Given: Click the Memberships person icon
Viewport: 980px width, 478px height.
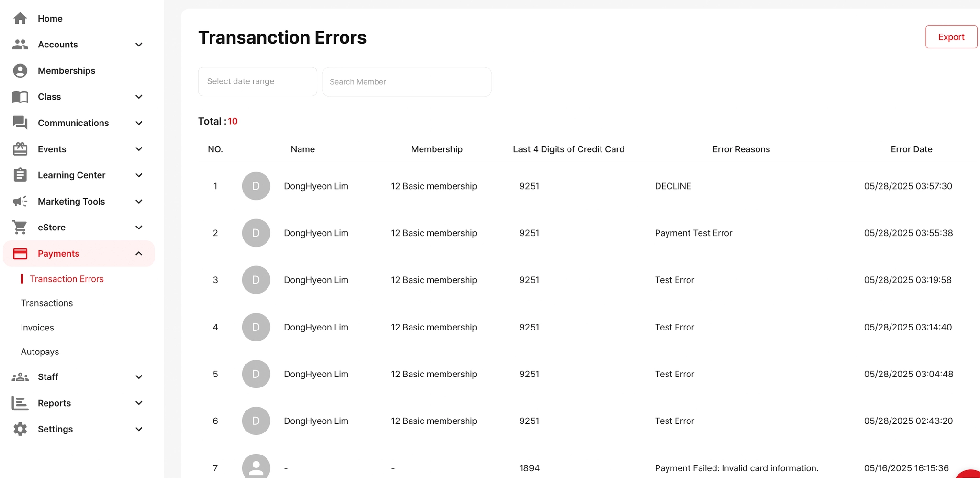Looking at the screenshot, I should pos(20,71).
